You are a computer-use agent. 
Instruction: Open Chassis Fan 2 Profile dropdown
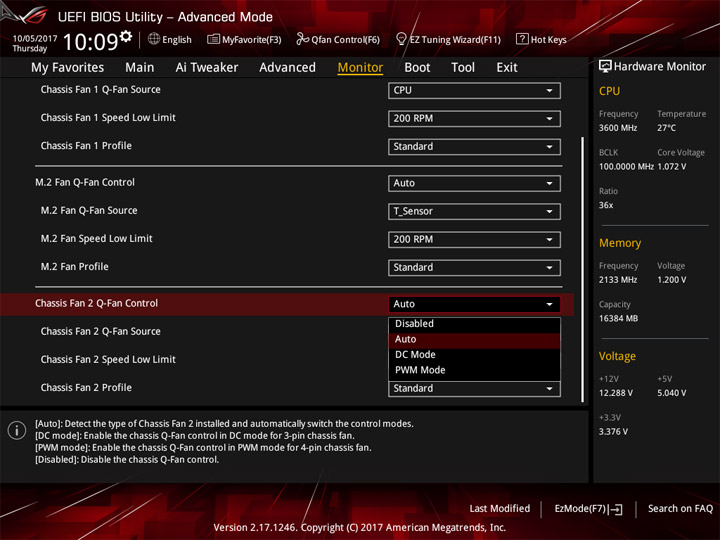[x=474, y=388]
